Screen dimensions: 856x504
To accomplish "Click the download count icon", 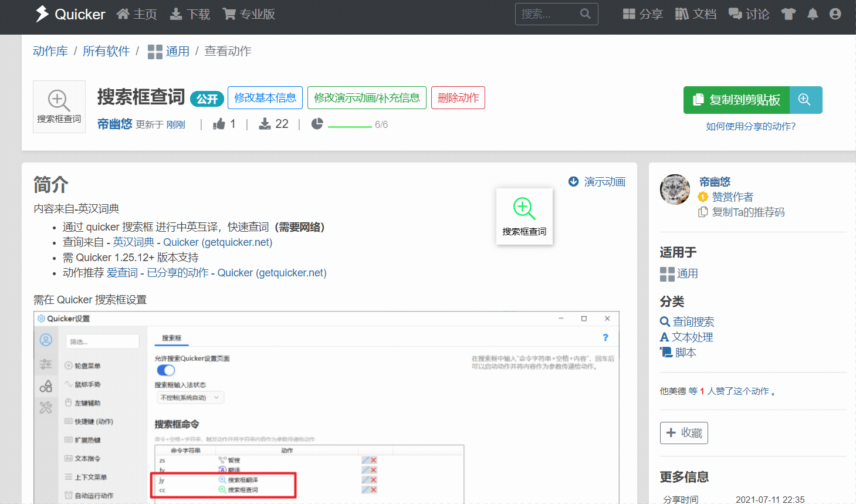I will click(x=265, y=124).
